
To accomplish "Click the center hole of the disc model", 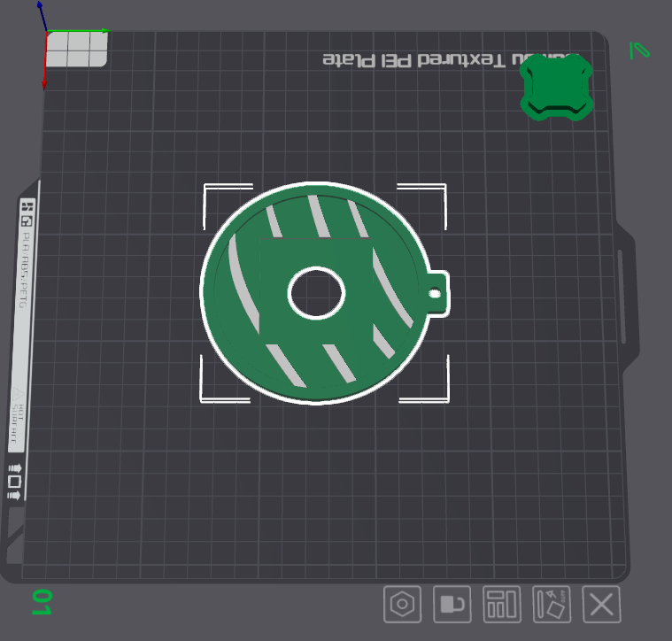I will tap(316, 293).
